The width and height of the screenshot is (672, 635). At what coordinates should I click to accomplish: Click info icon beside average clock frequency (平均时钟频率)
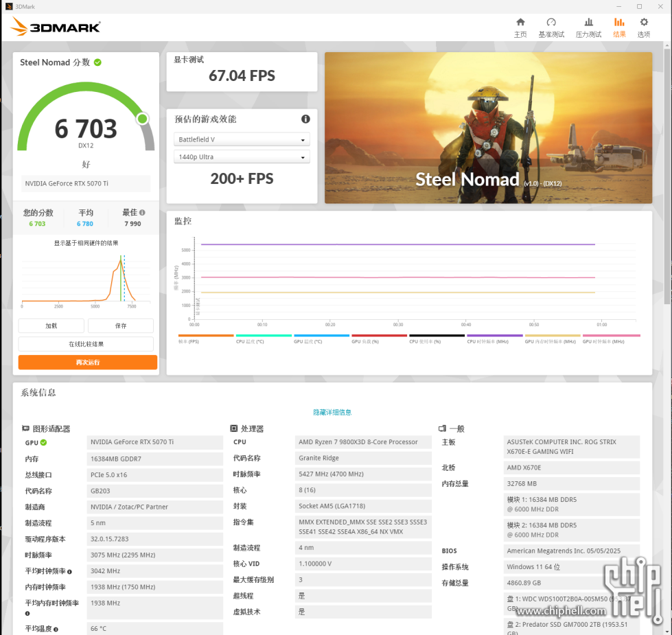69,572
